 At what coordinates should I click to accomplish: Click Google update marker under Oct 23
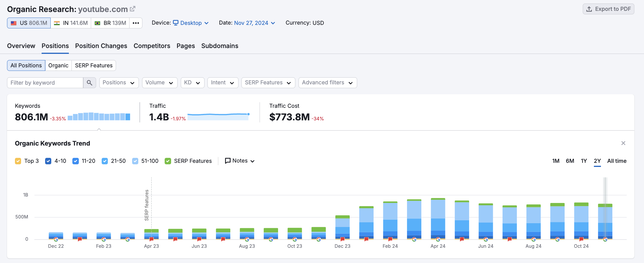[295, 239]
